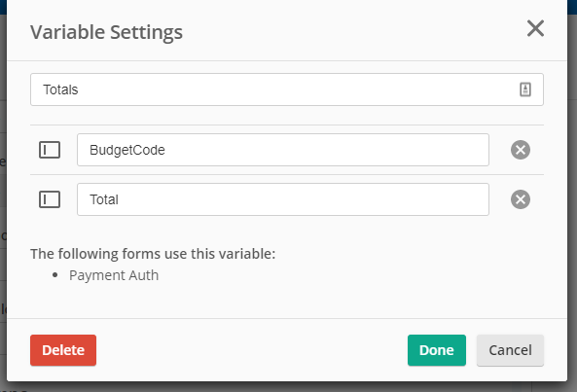Open the Payment Auth form entry

pyautogui.click(x=114, y=275)
